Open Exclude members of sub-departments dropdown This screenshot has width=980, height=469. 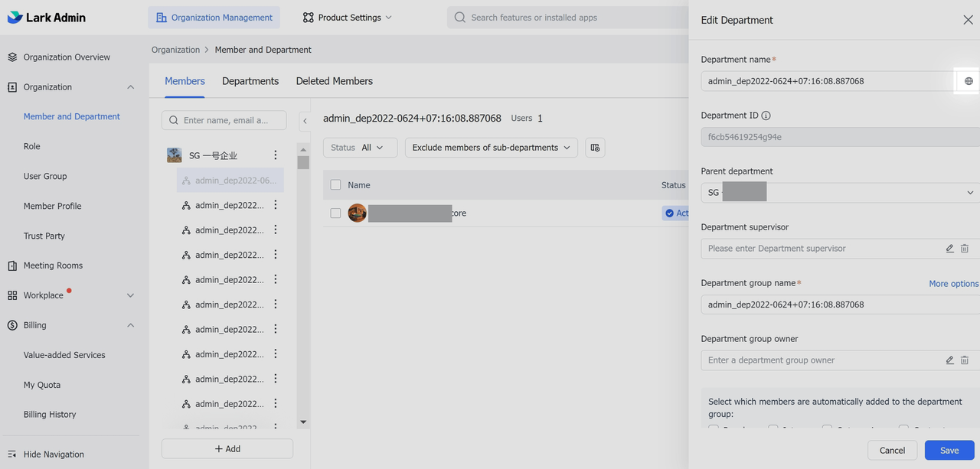(x=492, y=148)
